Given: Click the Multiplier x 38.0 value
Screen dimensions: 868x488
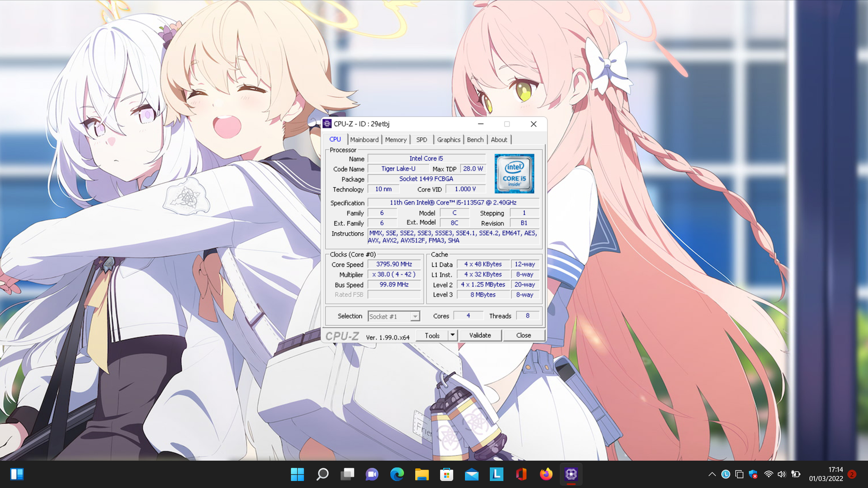Looking at the screenshot, I should pos(394,274).
